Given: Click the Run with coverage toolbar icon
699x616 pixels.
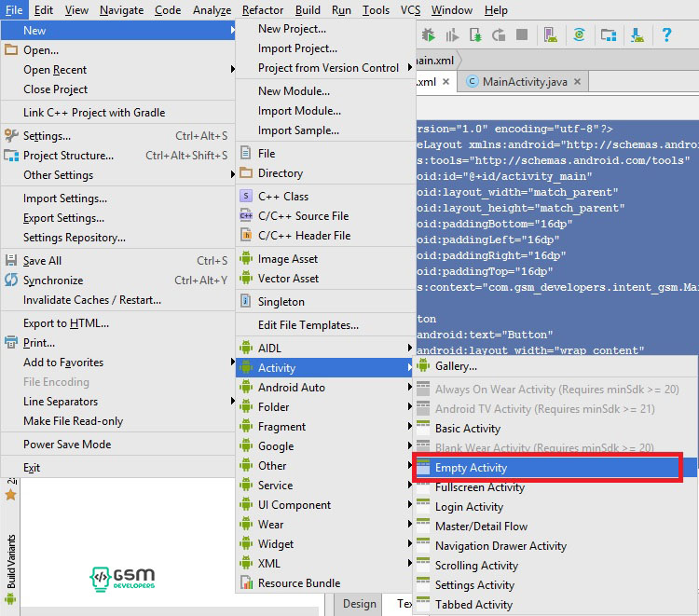Looking at the screenshot, I should tap(452, 34).
